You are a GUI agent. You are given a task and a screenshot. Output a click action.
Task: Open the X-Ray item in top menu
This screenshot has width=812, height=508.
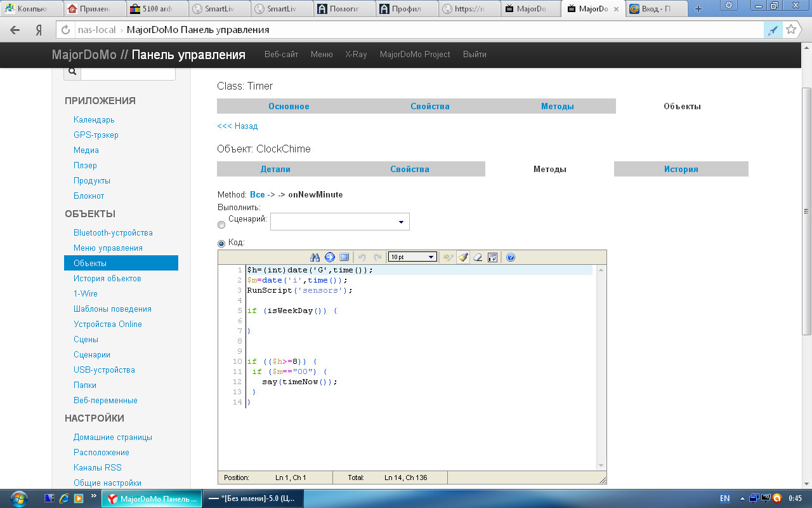point(356,55)
